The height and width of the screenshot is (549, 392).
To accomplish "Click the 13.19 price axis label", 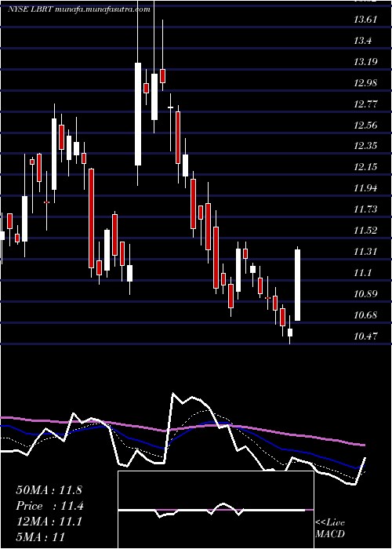I will coord(365,62).
